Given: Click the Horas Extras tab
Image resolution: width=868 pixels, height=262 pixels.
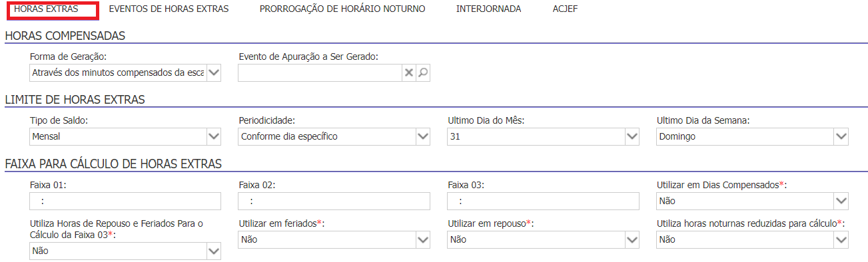Looking at the screenshot, I should click(51, 9).
